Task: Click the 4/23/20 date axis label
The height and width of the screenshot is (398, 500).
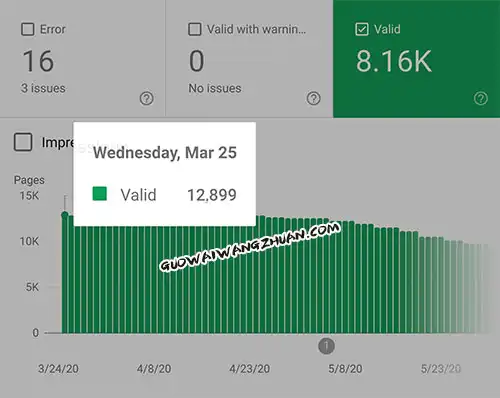Action: (249, 369)
